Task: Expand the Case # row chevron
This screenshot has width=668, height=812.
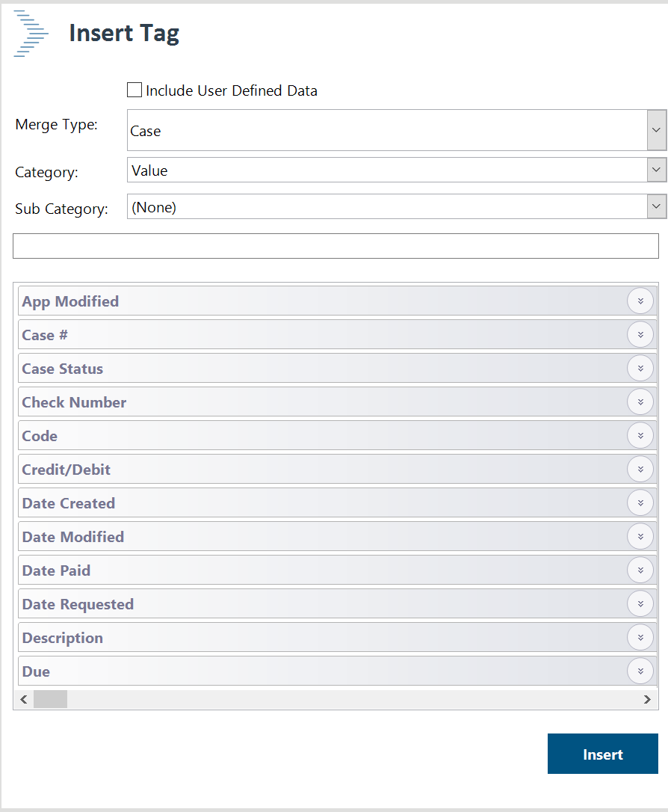Action: point(640,335)
